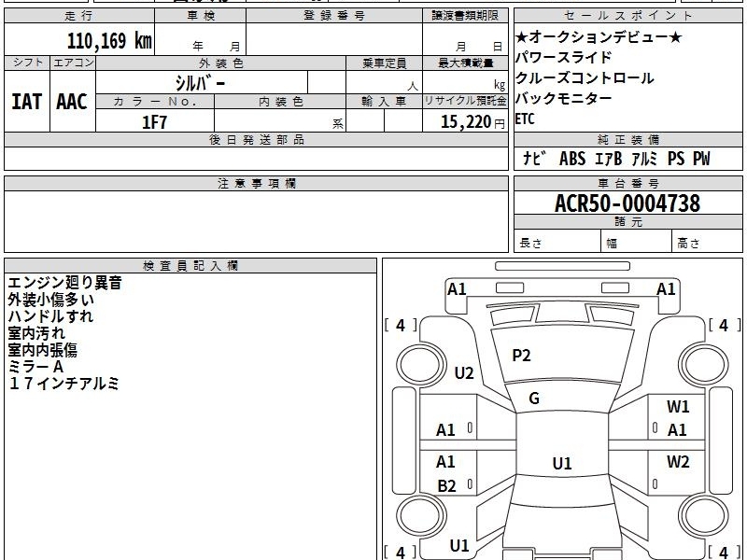Click the 車検 header cell
This screenshot has width=747, height=560.
point(200,16)
